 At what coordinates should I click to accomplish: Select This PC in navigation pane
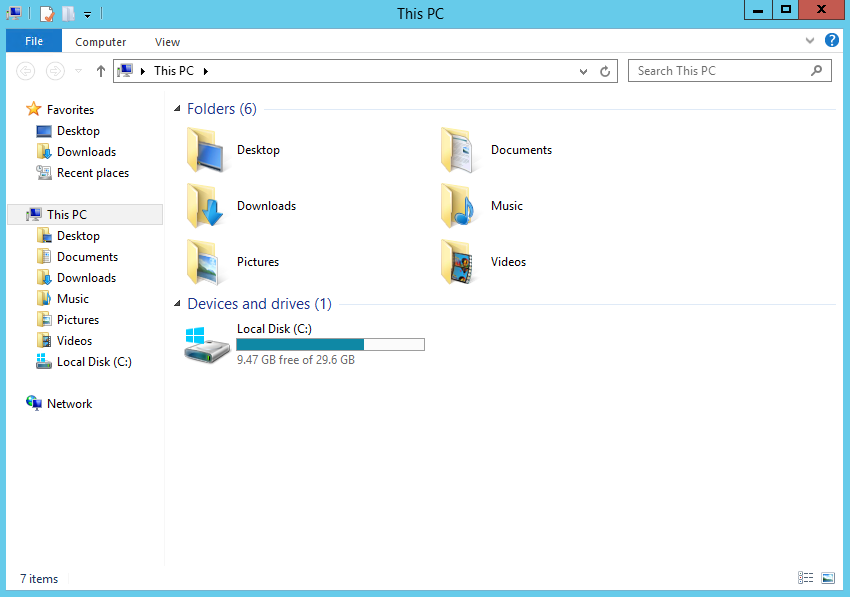(86, 215)
